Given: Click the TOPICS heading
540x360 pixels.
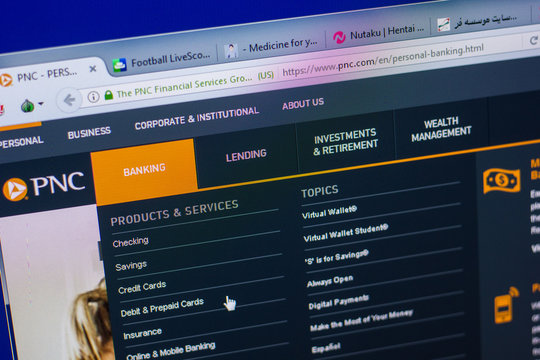Looking at the screenshot, I should pos(320,192).
